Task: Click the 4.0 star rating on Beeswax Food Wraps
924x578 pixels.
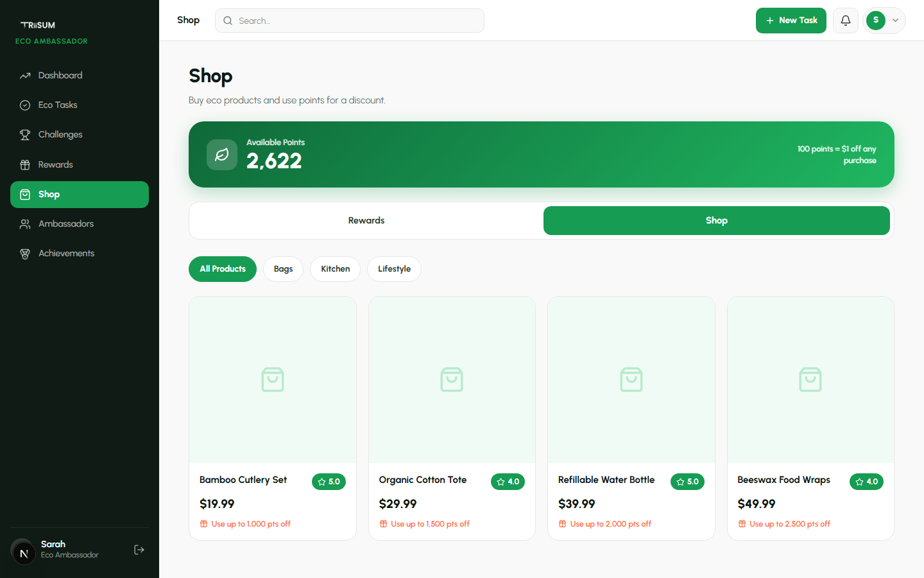Action: (x=866, y=482)
